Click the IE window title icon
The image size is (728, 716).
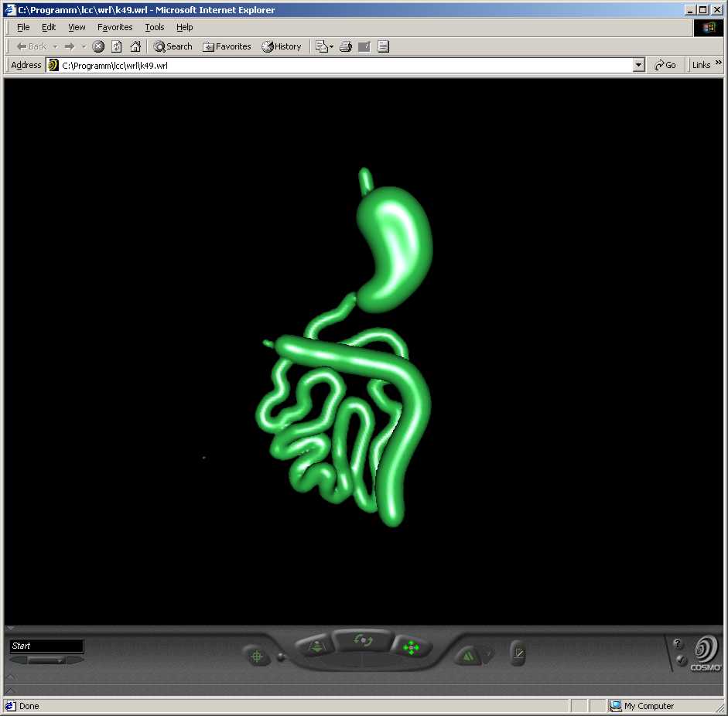[x=9, y=9]
